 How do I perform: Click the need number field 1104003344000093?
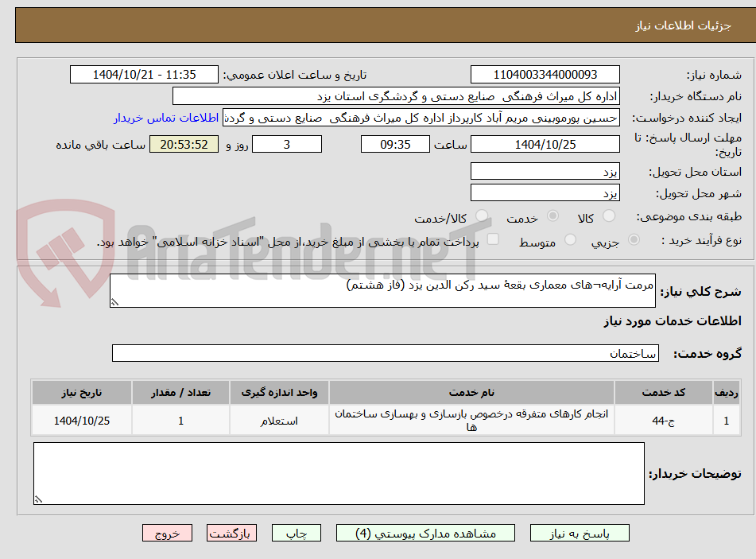click(x=545, y=75)
